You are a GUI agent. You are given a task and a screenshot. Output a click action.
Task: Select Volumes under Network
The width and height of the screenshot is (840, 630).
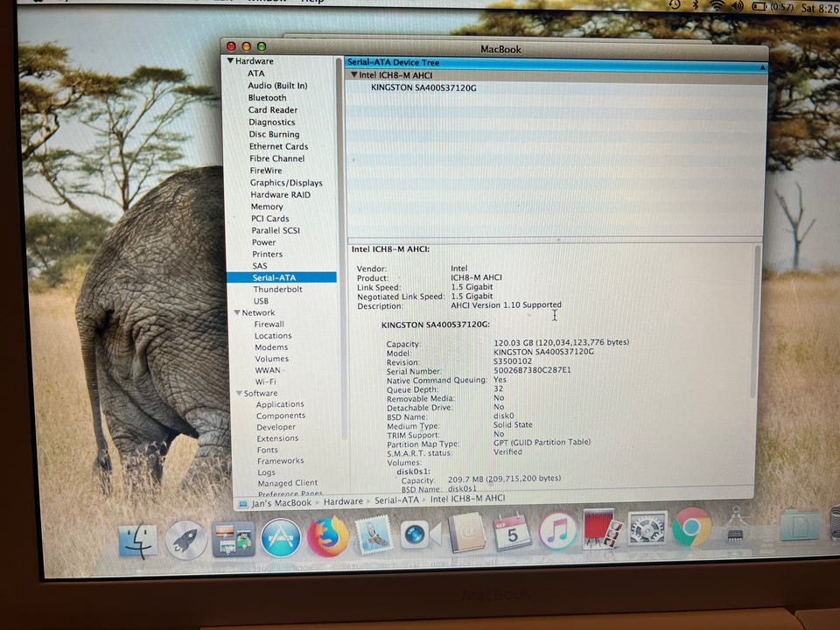pos(271,359)
